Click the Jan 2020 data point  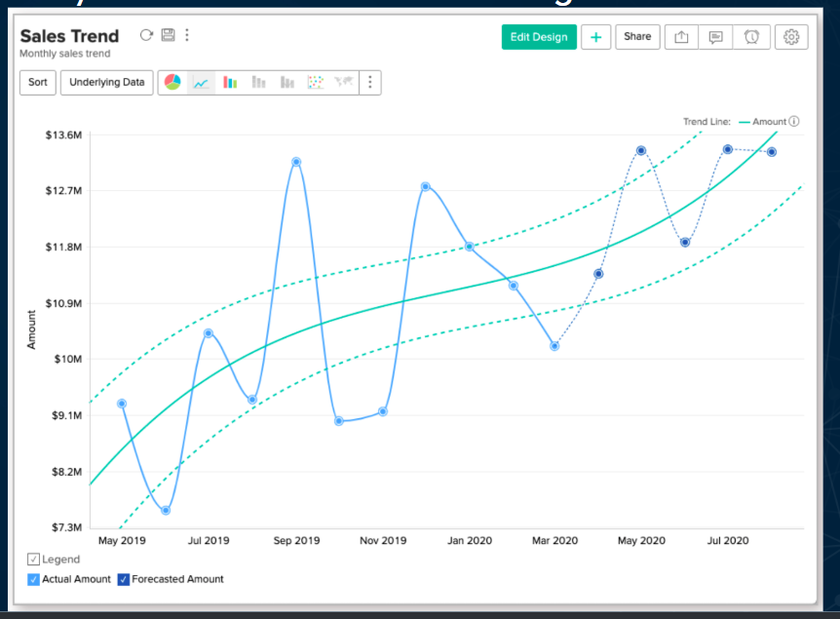[470, 247]
